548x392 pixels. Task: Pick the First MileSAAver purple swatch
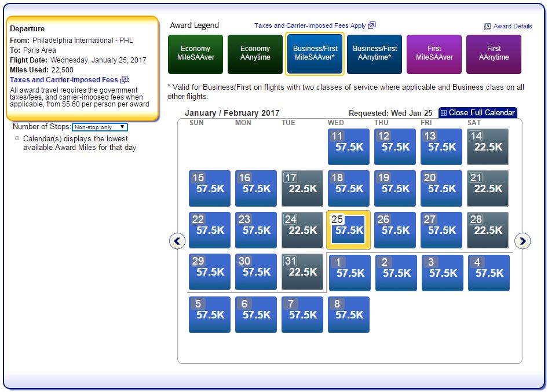434,53
